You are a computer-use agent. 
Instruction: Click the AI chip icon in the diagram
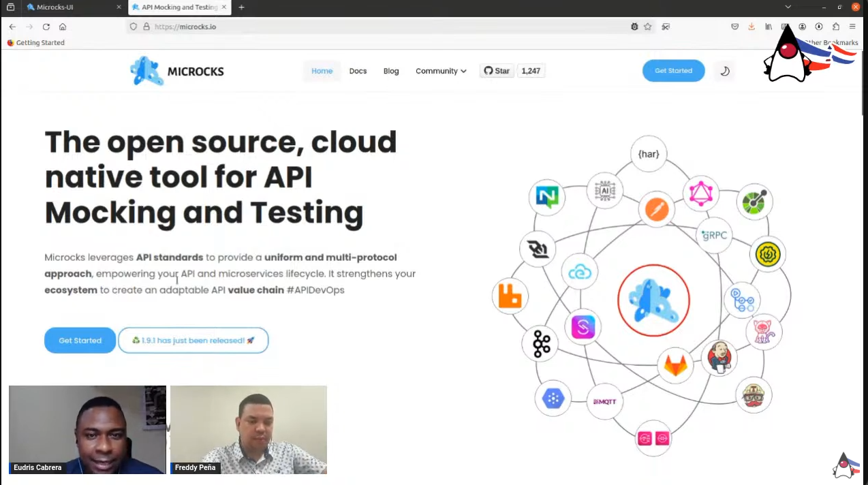[604, 191]
